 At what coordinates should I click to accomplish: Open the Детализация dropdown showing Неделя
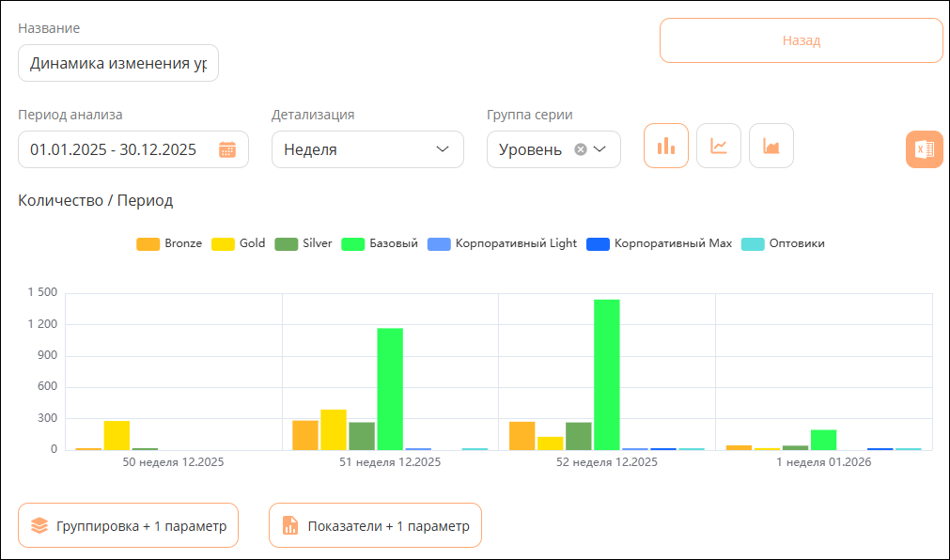coord(367,149)
